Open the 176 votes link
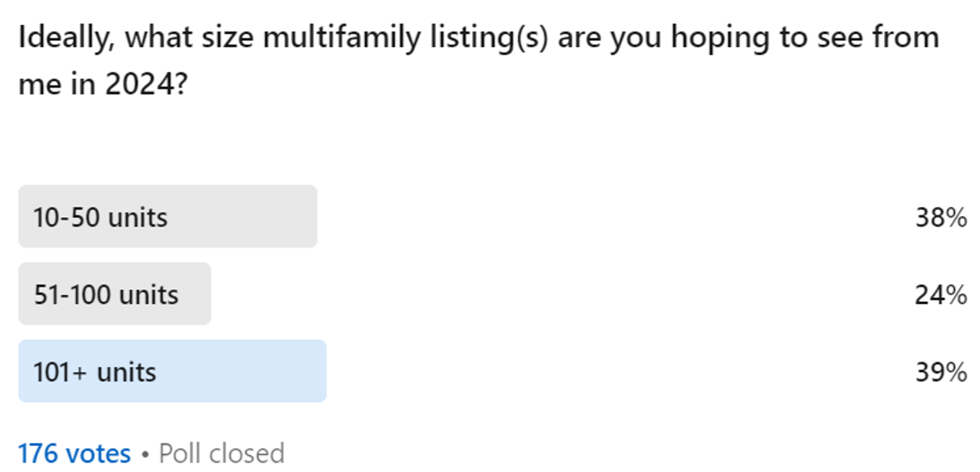This screenshot has width=980, height=472. 74,453
